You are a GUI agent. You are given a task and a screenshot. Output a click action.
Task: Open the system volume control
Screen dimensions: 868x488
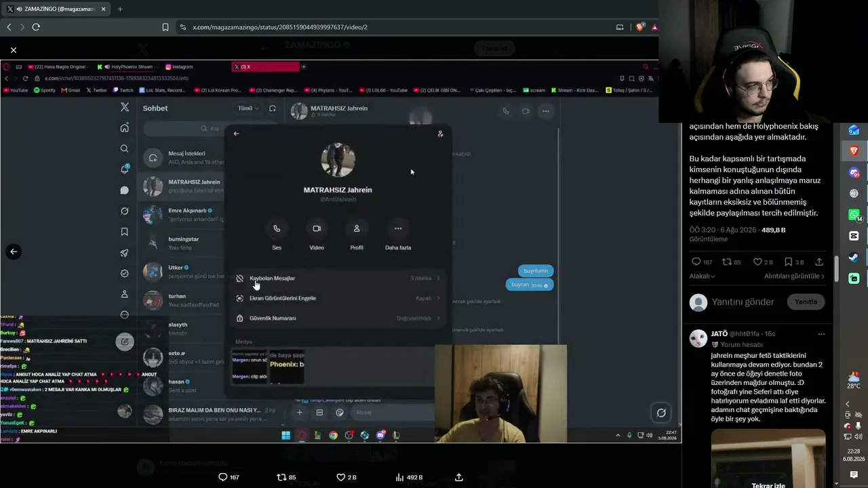(858, 437)
